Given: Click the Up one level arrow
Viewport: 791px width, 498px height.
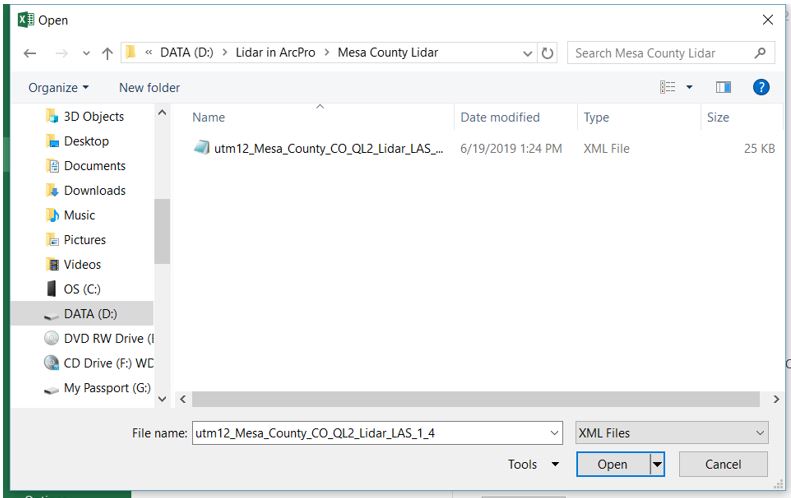Looking at the screenshot, I should coord(107,53).
